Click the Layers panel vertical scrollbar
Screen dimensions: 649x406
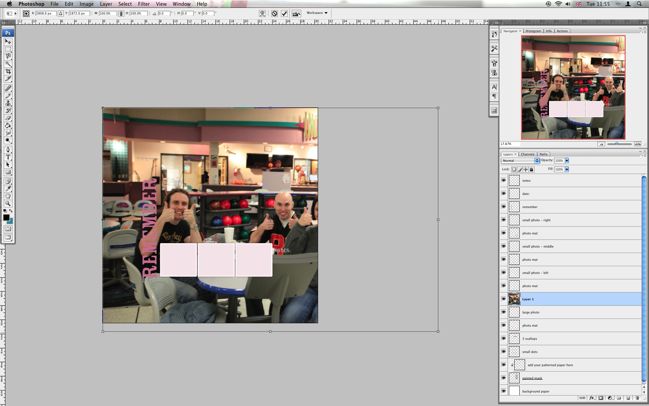click(x=644, y=279)
